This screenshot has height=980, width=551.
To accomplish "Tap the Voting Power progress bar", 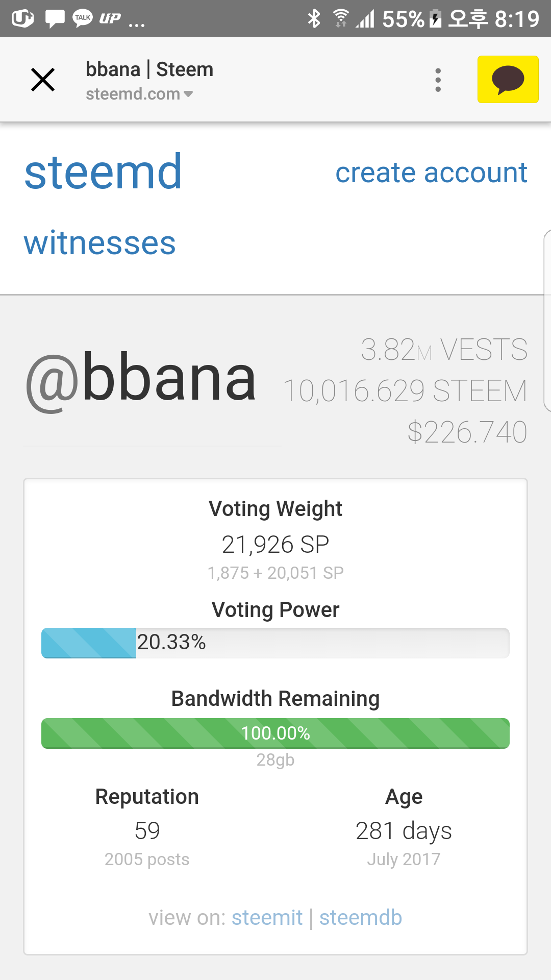I will point(275,643).
